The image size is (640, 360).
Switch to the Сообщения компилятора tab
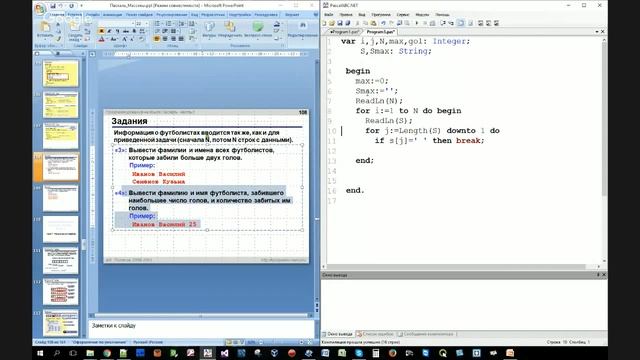(426, 334)
